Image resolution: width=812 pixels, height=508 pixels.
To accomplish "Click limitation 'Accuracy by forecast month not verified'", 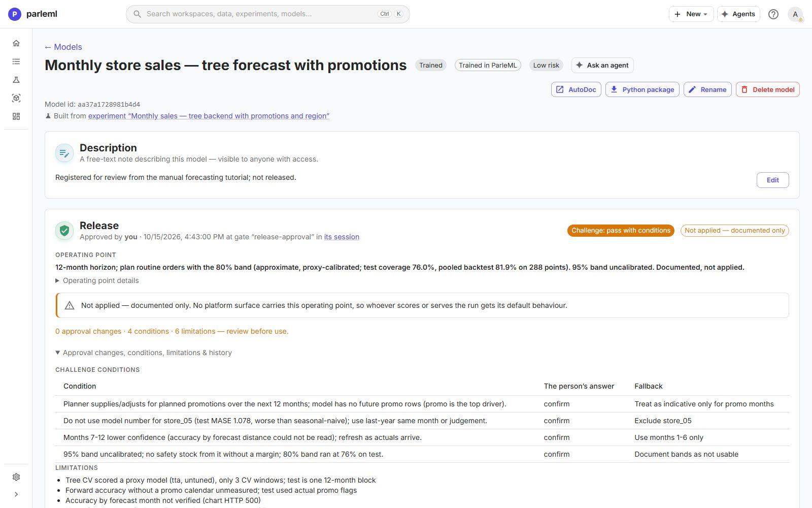I will [163, 500].
